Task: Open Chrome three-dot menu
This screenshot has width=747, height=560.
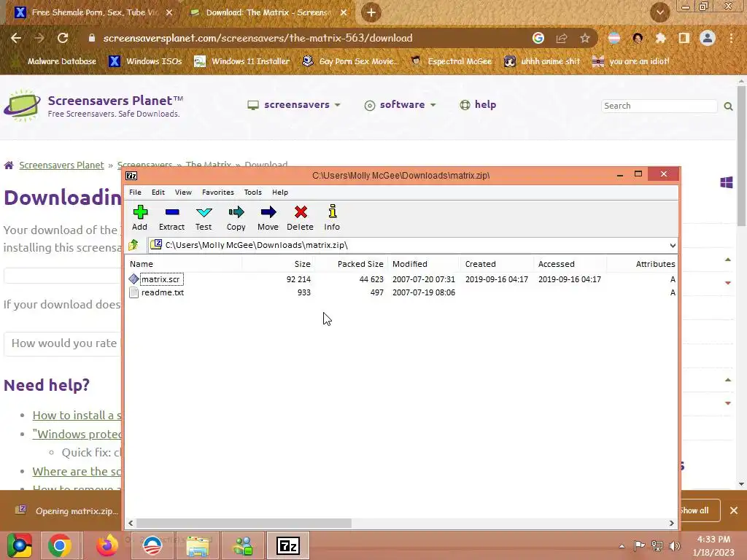Action: tap(731, 38)
